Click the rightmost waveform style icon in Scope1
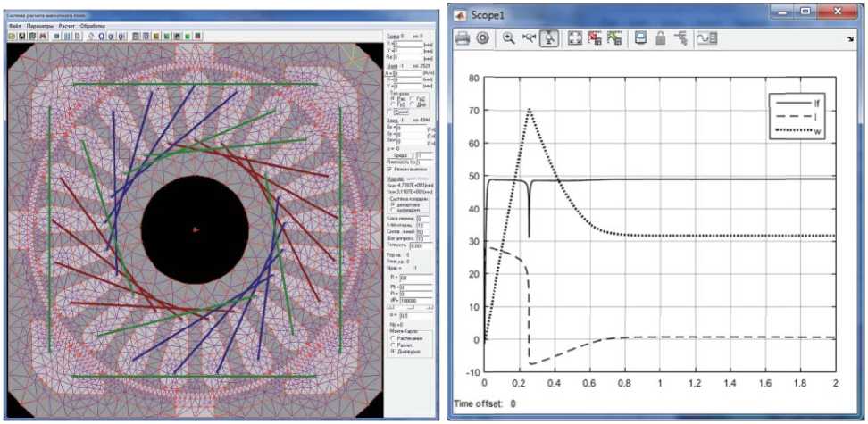This screenshot has width=868, height=424. click(707, 38)
